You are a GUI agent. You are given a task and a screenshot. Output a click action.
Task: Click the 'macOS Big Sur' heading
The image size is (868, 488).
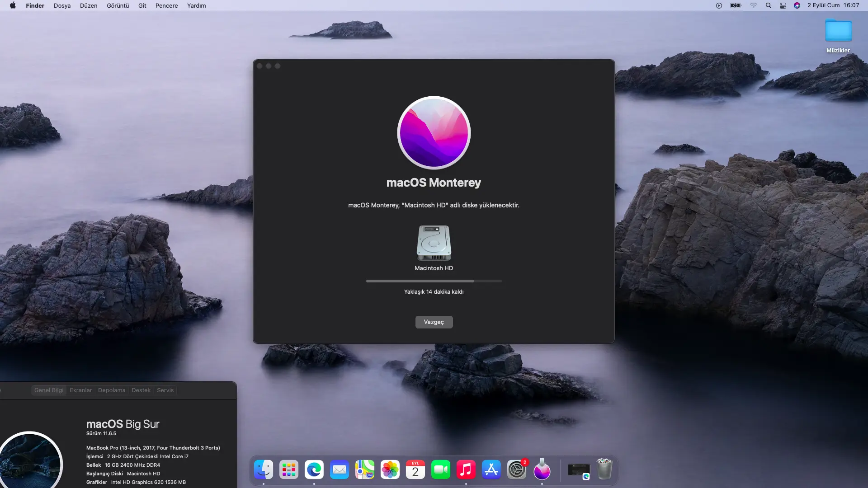[x=123, y=424]
